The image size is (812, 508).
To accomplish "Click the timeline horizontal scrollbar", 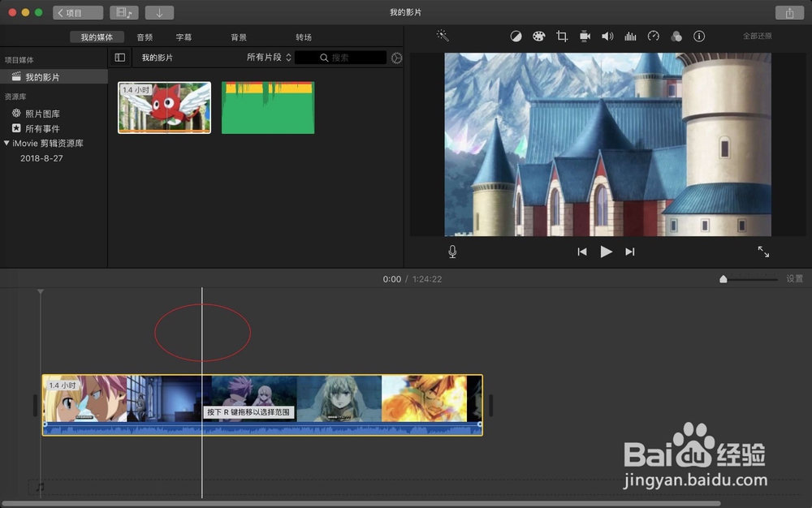I will click(361, 503).
